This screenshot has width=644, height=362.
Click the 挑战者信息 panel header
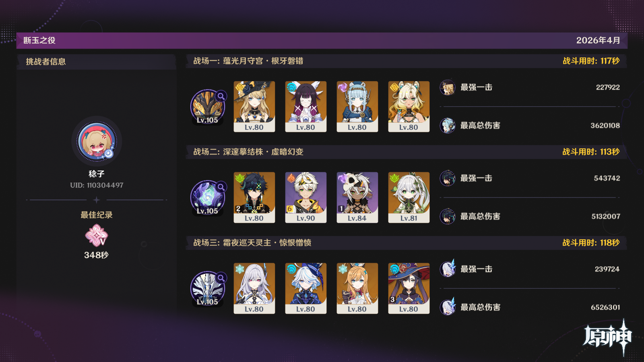click(x=46, y=62)
